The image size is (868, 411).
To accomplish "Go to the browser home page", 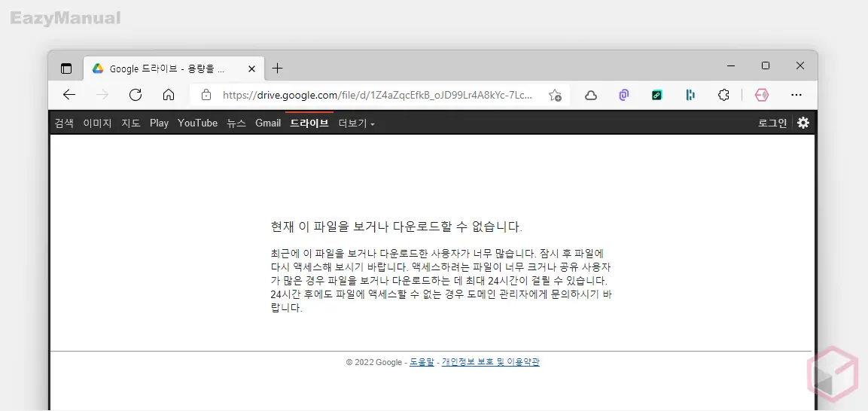I will pyautogui.click(x=169, y=95).
